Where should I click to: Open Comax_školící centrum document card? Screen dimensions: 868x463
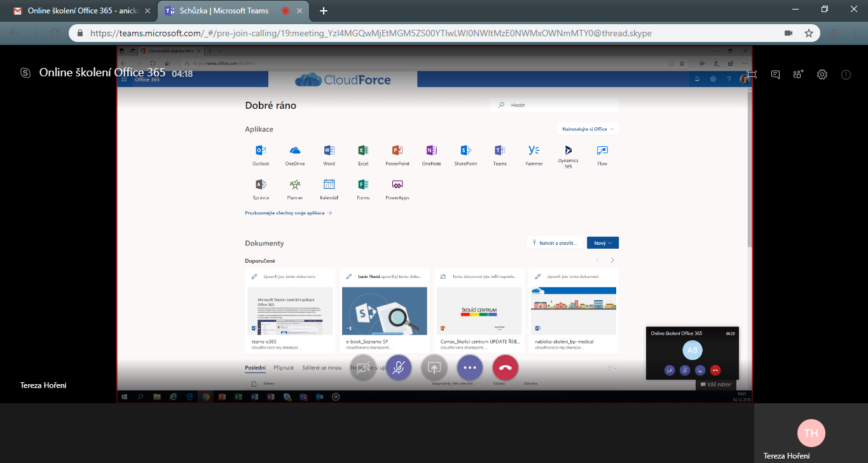click(x=479, y=311)
